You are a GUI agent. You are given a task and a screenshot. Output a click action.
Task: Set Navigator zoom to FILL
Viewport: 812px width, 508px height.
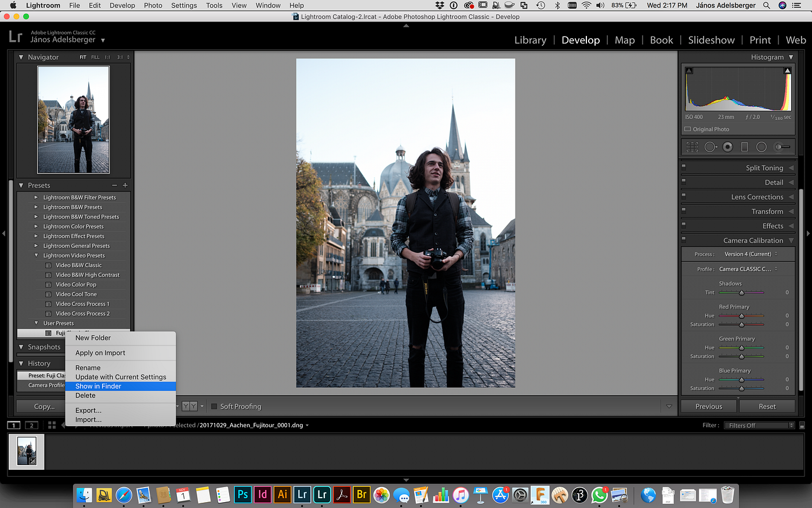[x=95, y=57]
